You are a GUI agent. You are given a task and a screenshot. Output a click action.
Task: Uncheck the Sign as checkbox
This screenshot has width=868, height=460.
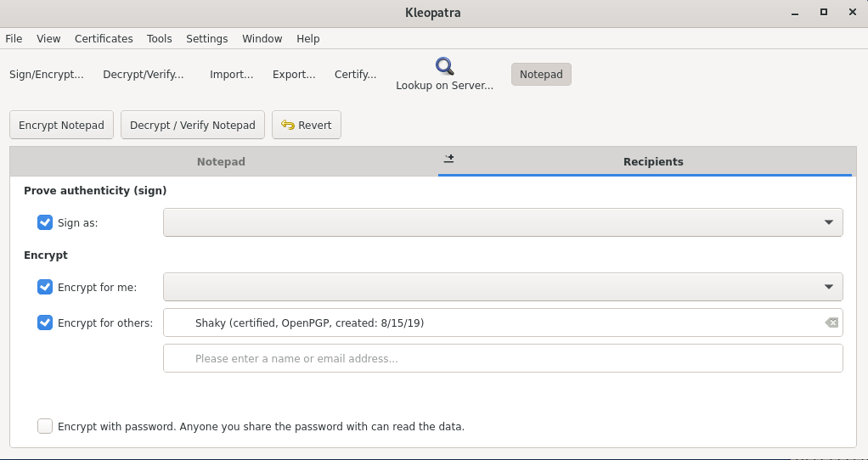[45, 222]
